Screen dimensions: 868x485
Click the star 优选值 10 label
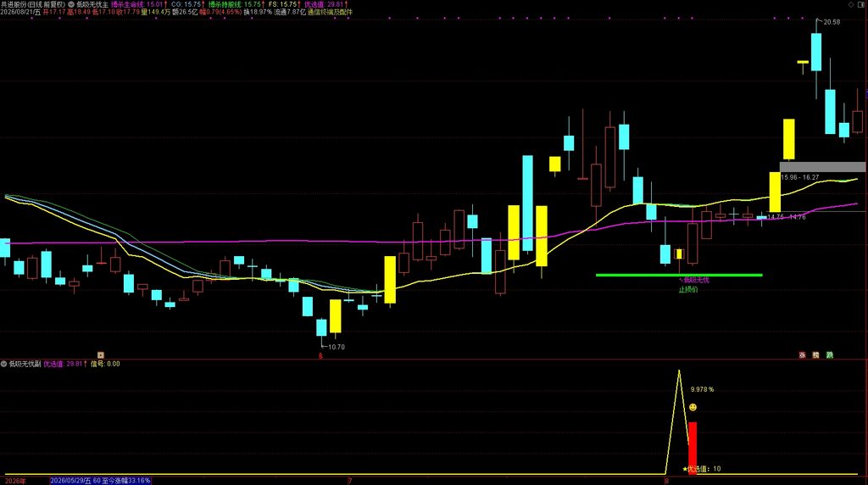point(702,469)
